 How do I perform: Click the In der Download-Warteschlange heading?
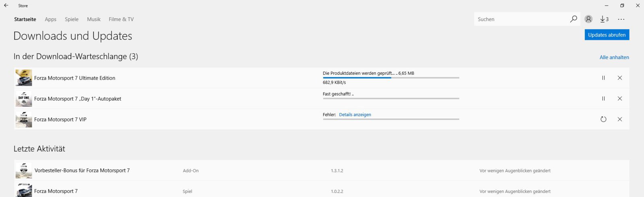(76, 57)
